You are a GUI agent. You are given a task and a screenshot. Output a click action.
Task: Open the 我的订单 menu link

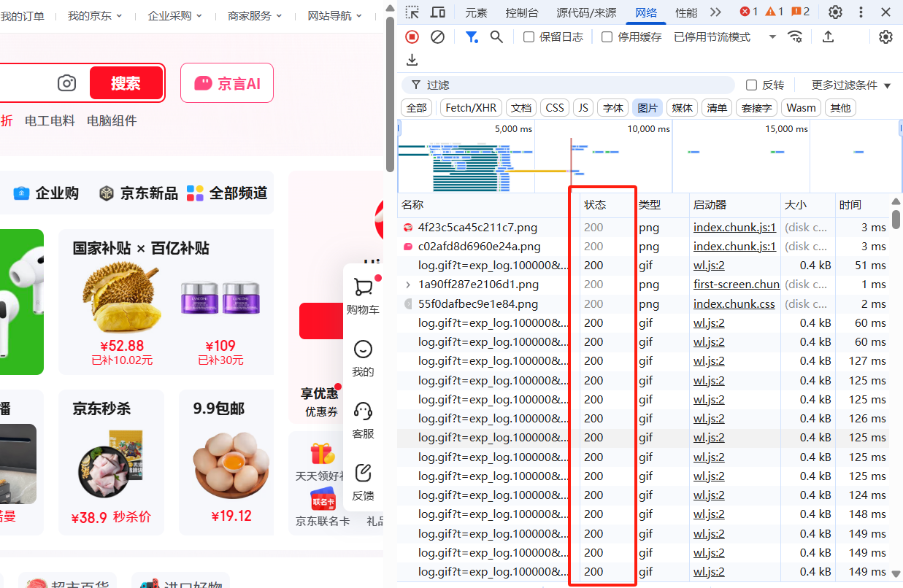click(x=23, y=15)
